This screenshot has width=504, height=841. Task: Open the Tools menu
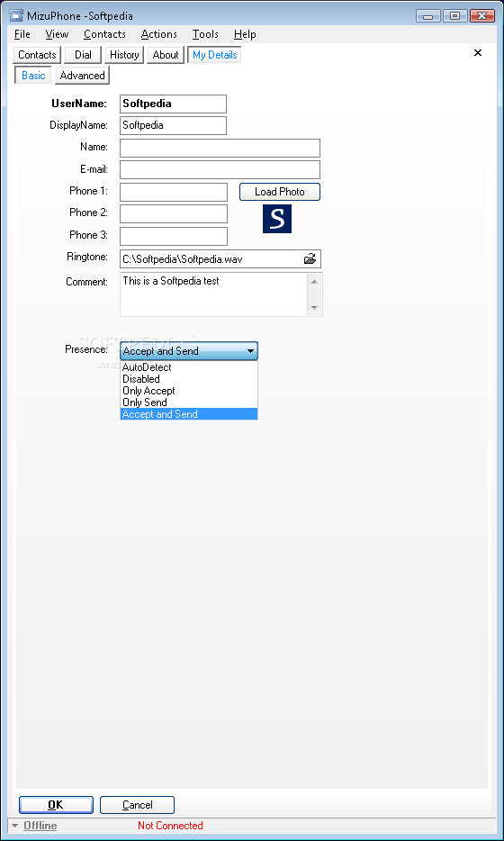(205, 34)
